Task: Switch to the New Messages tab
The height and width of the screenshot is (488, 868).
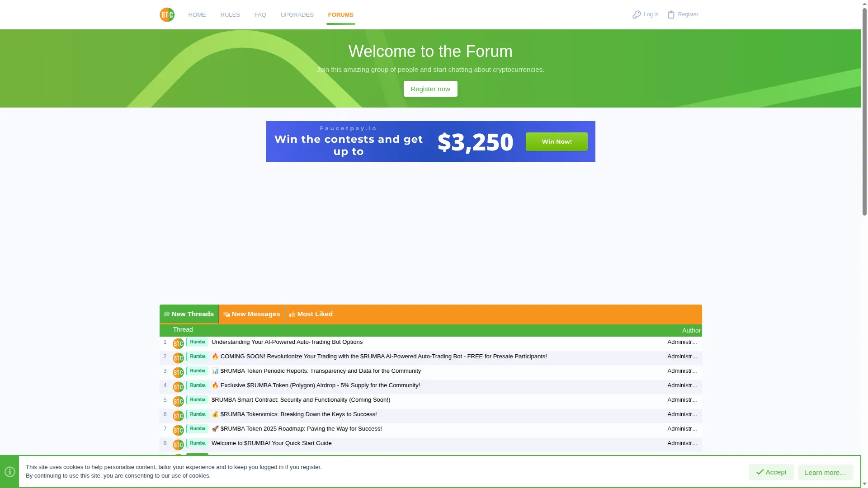Action: click(x=252, y=314)
